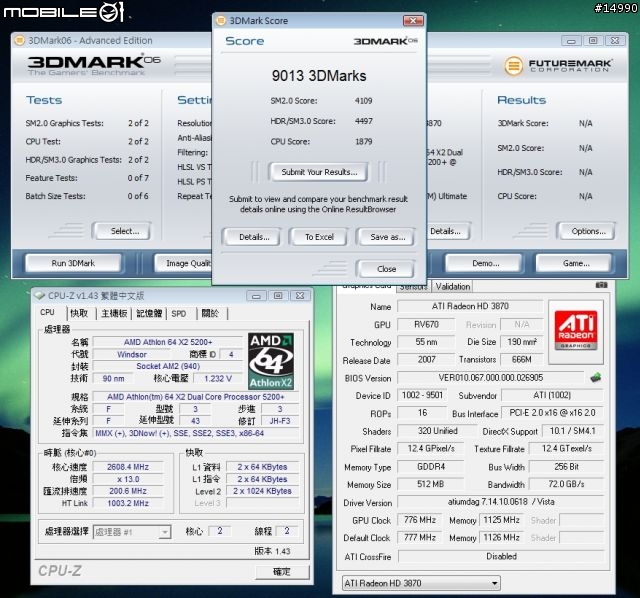640x598 pixels.
Task: Click the CPU name AMD Athlon 64 X2 5200+
Action: (x=168, y=342)
